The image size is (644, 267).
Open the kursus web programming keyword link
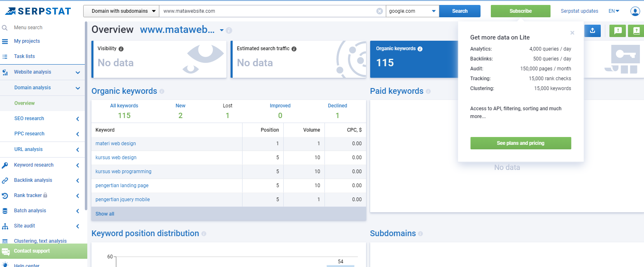tap(124, 172)
